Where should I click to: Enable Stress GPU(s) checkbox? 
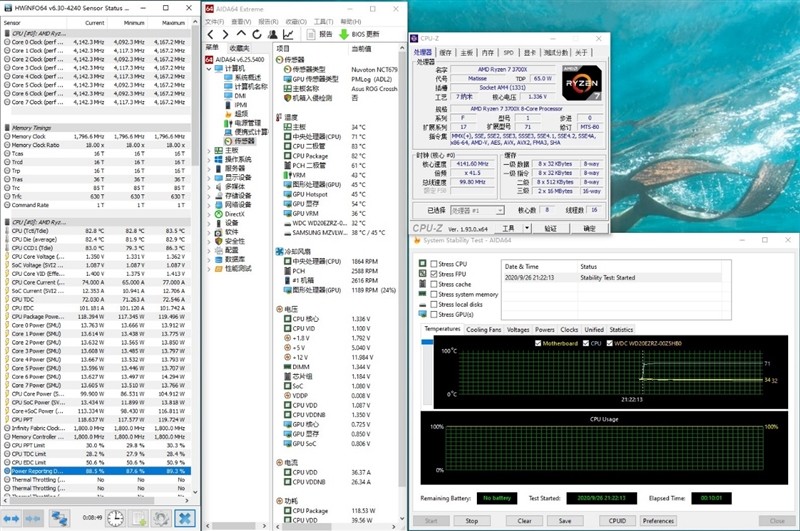point(433,315)
